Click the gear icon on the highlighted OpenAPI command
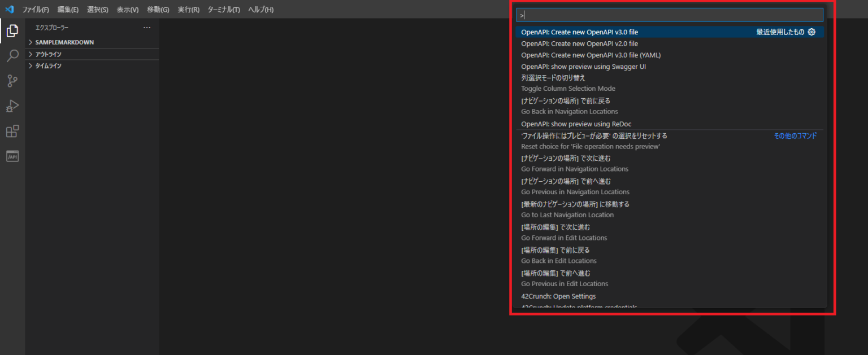Image resolution: width=868 pixels, height=355 pixels. pyautogui.click(x=811, y=32)
